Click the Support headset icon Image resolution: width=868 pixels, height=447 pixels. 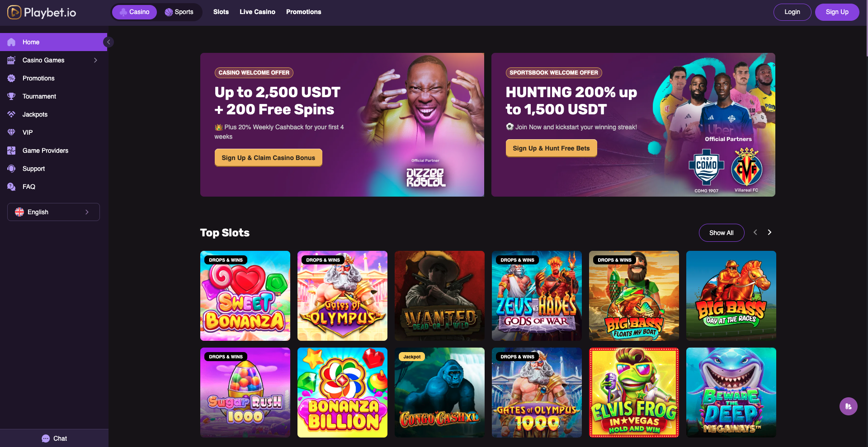point(11,169)
